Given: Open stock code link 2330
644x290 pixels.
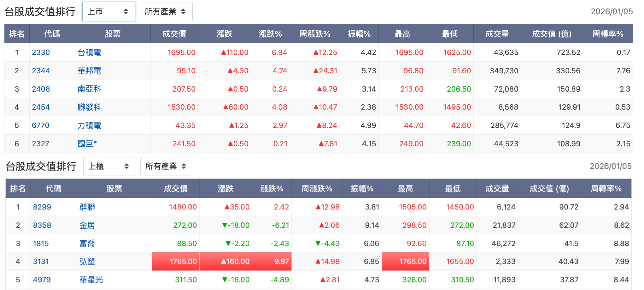Looking at the screenshot, I should tap(41, 52).
